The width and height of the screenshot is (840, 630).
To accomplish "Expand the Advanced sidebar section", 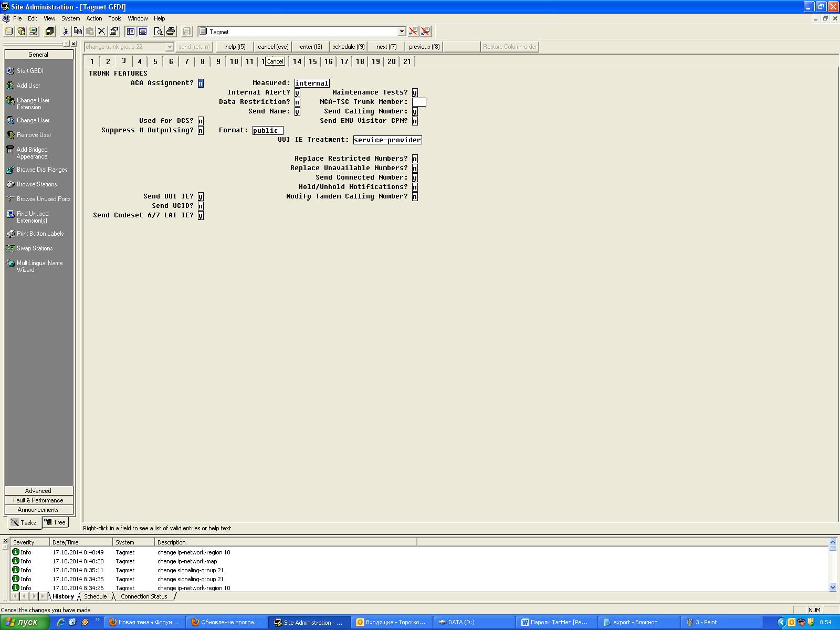I will [38, 491].
